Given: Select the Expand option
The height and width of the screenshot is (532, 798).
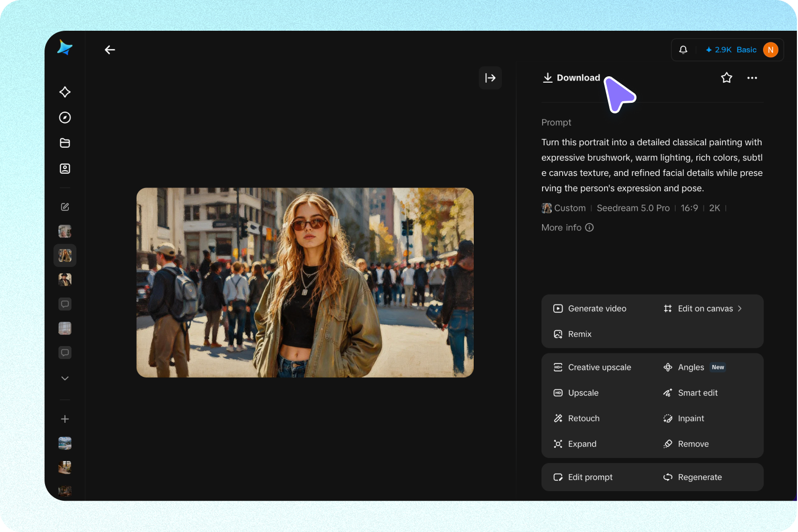Looking at the screenshot, I should [575, 444].
